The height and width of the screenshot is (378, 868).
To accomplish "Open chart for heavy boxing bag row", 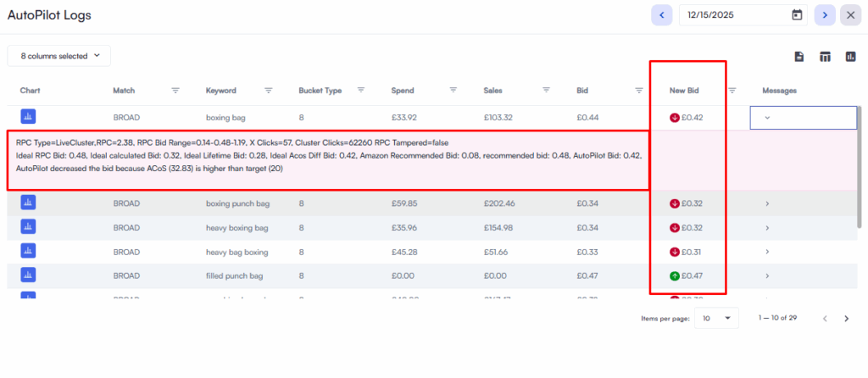I will point(28,228).
